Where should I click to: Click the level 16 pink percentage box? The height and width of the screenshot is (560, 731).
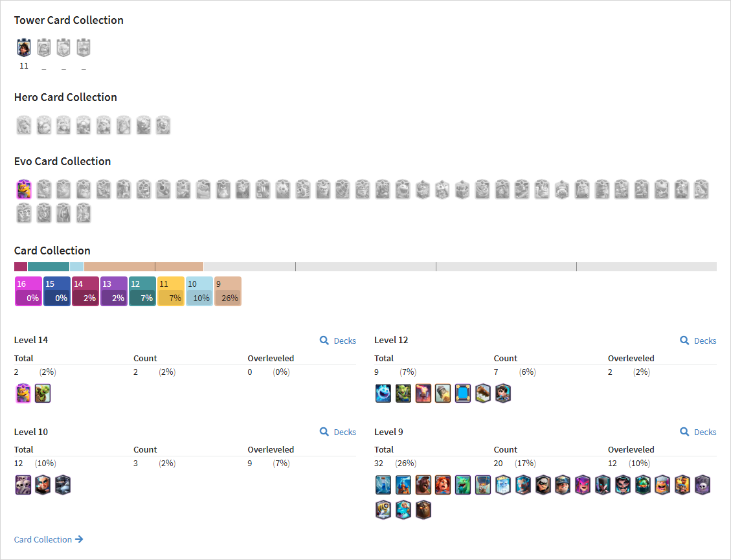[x=28, y=291]
